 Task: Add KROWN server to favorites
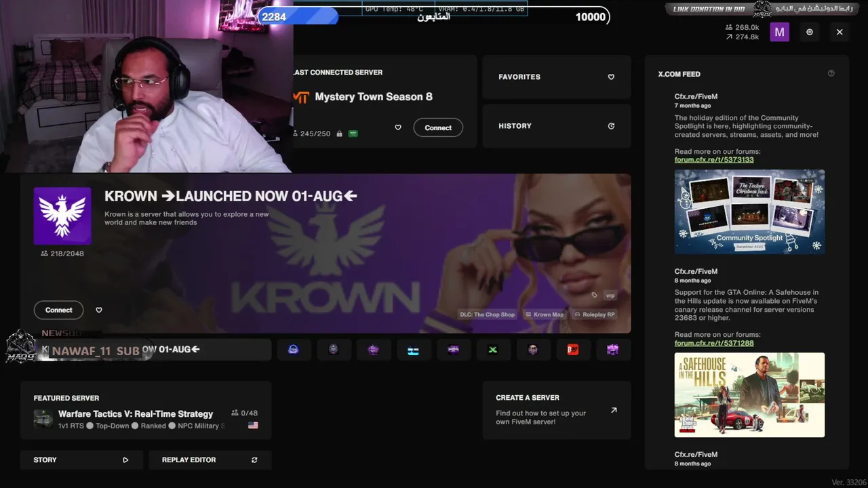pyautogui.click(x=99, y=310)
